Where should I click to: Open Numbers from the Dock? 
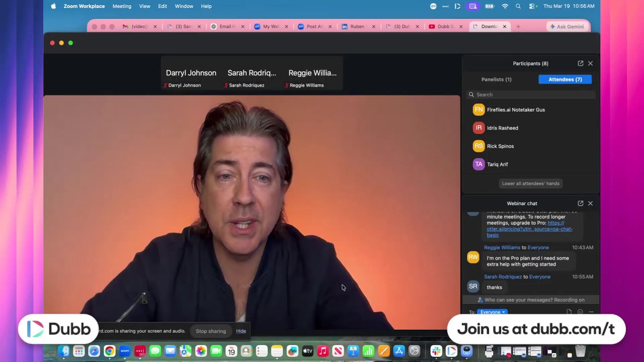point(368,351)
